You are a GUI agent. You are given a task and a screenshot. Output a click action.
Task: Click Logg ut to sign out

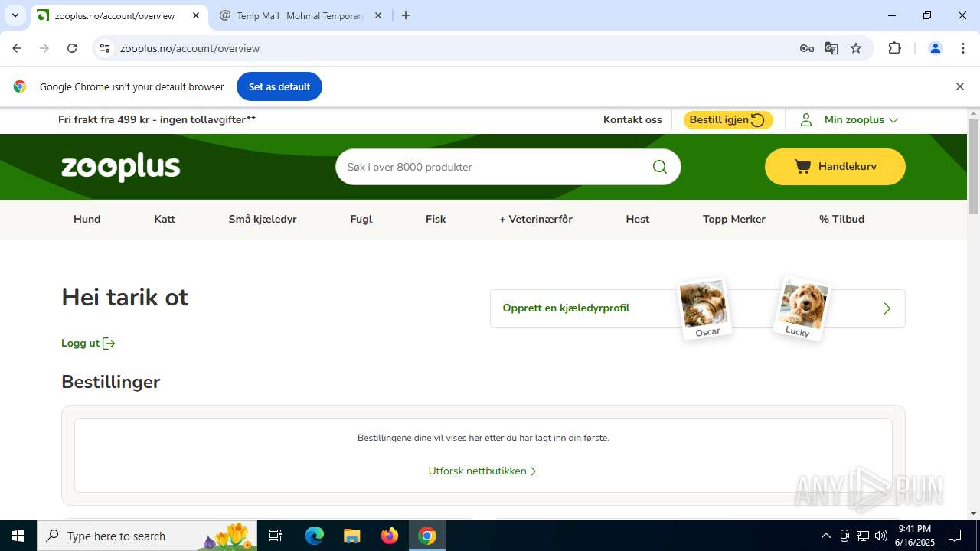point(88,344)
